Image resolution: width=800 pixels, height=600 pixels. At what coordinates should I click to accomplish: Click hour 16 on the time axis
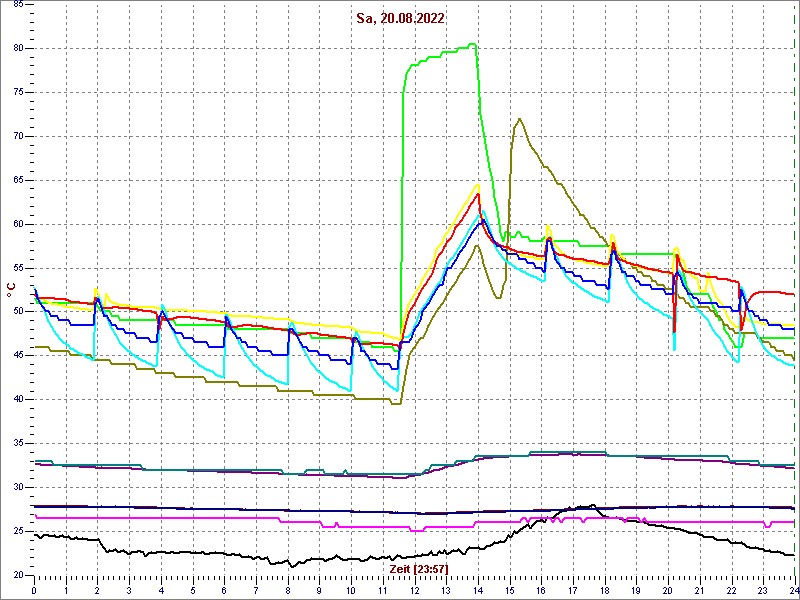tap(541, 591)
